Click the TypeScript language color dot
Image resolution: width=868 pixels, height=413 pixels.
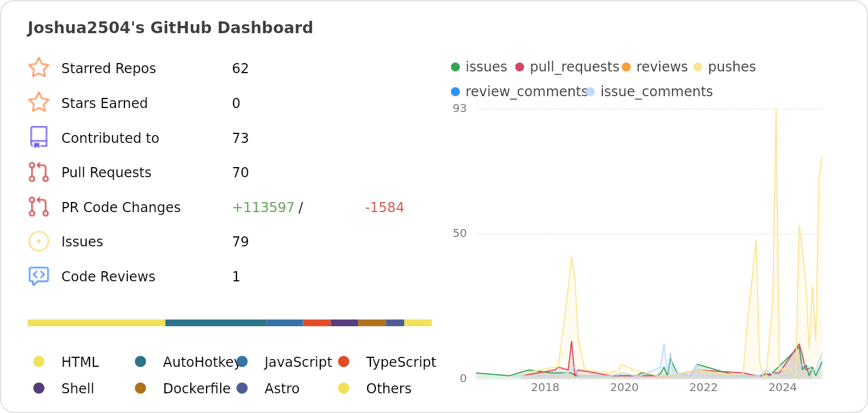click(344, 361)
